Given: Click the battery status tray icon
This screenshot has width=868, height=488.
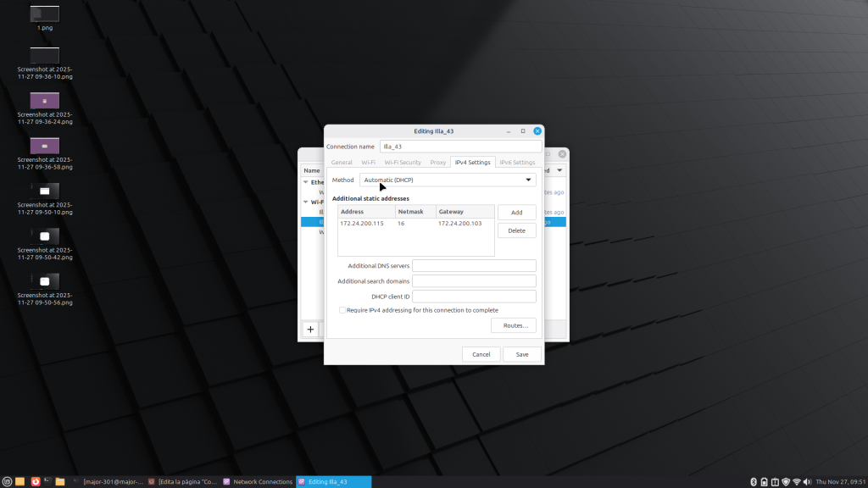Looking at the screenshot, I should [764, 481].
